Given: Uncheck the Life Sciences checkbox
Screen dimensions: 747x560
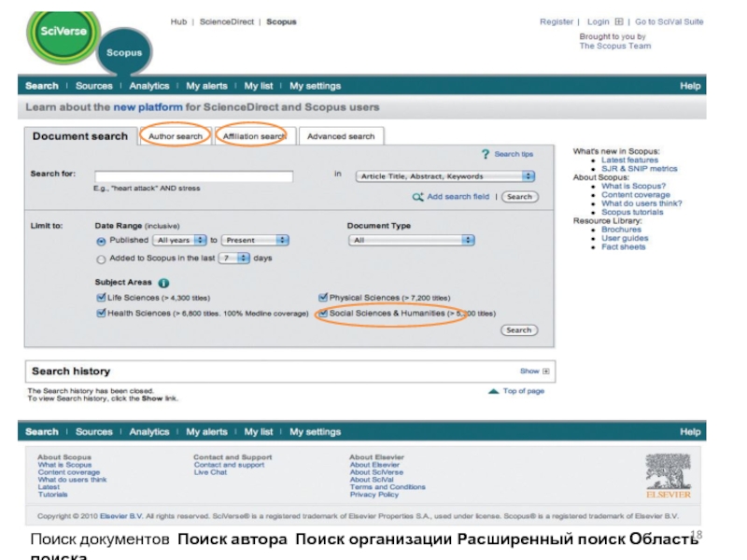Looking at the screenshot, I should click(101, 298).
